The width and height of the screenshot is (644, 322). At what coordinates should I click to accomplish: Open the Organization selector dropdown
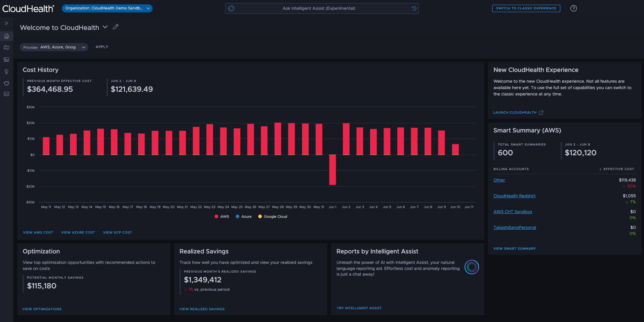(107, 8)
